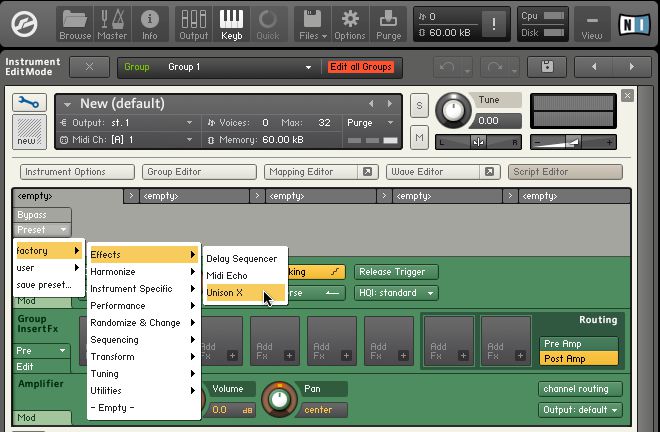Open Output: default dropdown
This screenshot has width=660, height=432.
(580, 410)
